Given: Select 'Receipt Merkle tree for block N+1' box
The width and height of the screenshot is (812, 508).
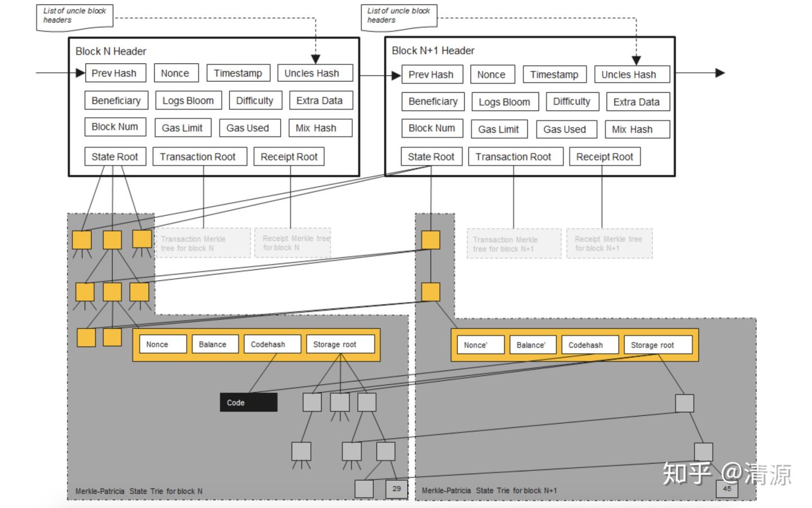Looking at the screenshot, I should click(609, 244).
